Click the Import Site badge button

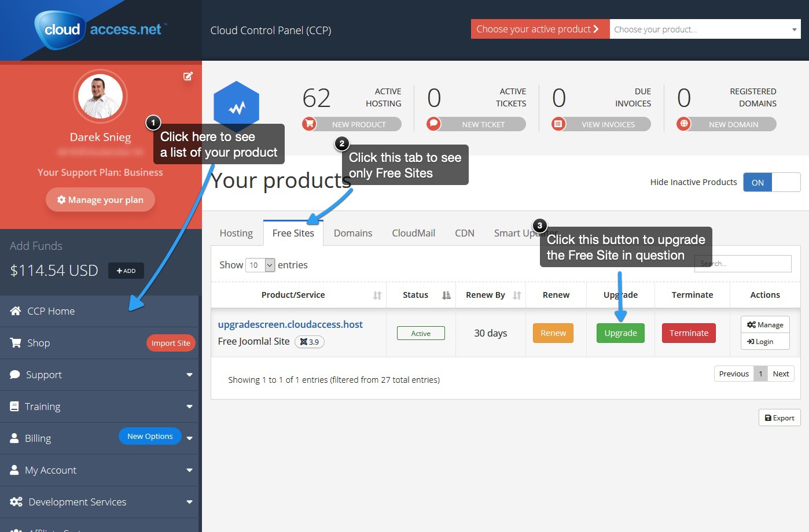pos(171,343)
